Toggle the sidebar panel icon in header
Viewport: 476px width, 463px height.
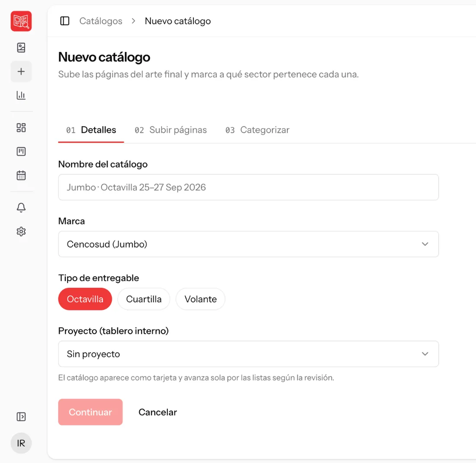click(64, 21)
